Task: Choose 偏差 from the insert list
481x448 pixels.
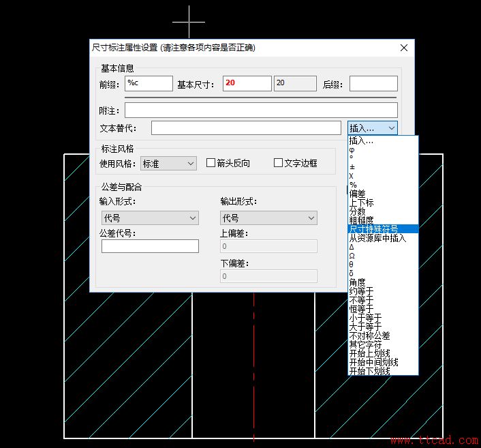Action: (x=383, y=194)
